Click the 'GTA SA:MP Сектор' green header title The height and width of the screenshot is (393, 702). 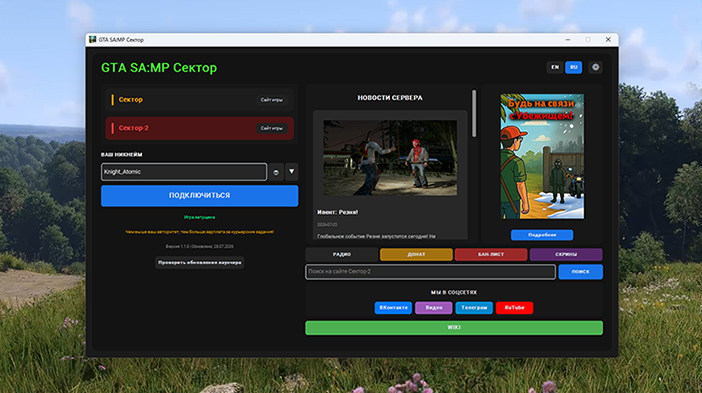[159, 68]
